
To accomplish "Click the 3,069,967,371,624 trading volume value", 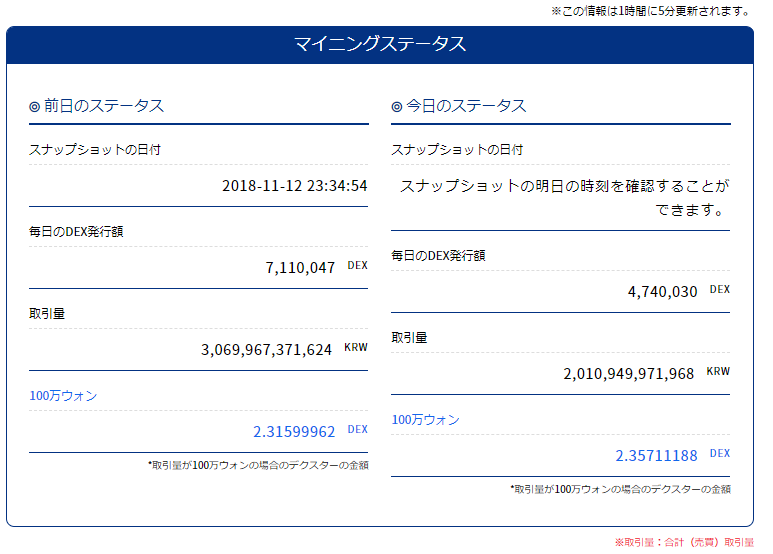I will 266,350.
